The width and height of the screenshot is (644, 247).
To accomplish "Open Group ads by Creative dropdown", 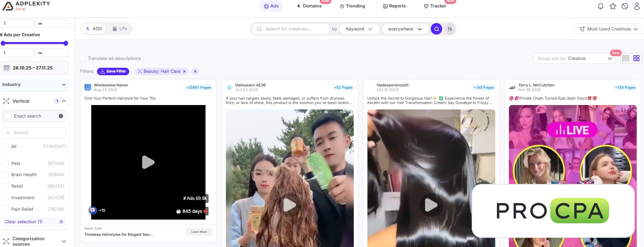I will [574, 58].
